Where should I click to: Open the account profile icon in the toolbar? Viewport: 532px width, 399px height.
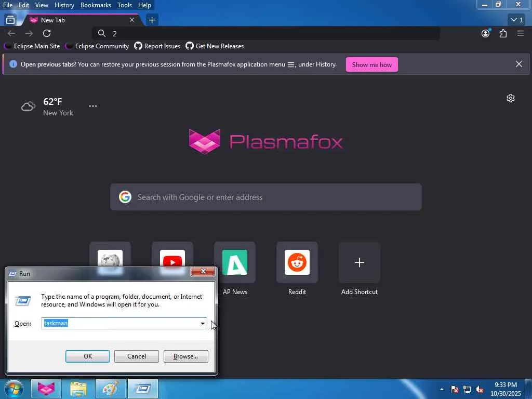tap(486, 33)
